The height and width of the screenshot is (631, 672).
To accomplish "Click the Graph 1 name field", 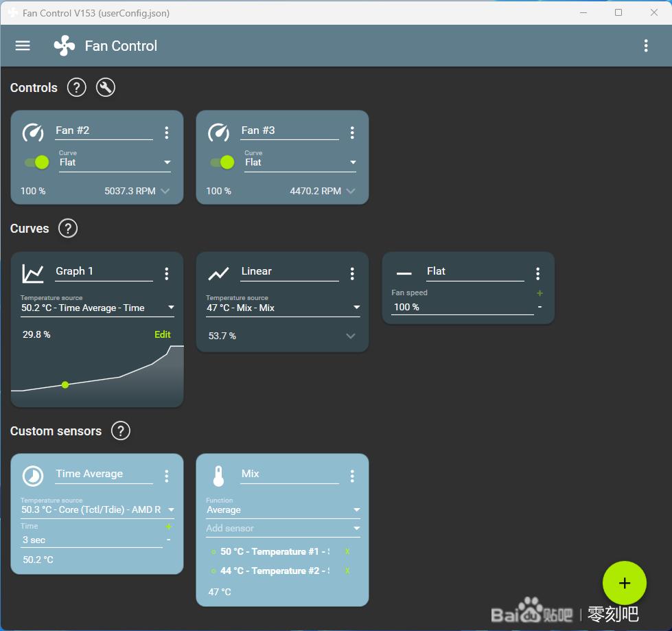I will (x=104, y=271).
